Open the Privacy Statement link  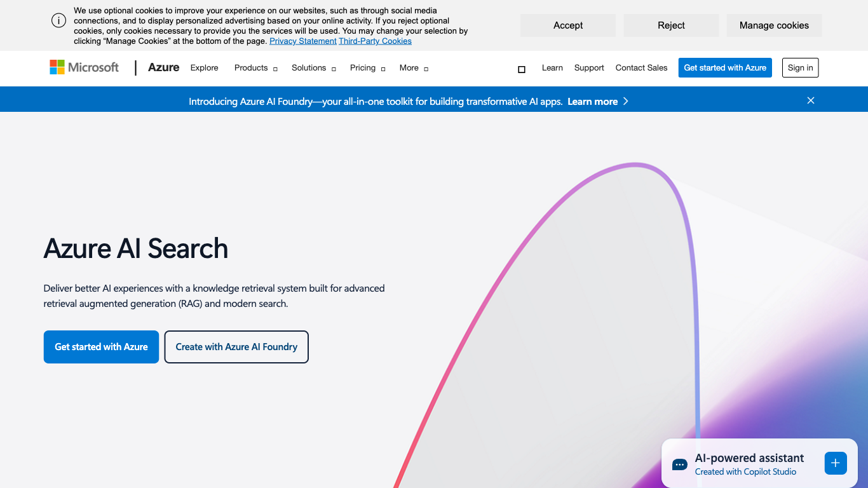click(x=303, y=41)
